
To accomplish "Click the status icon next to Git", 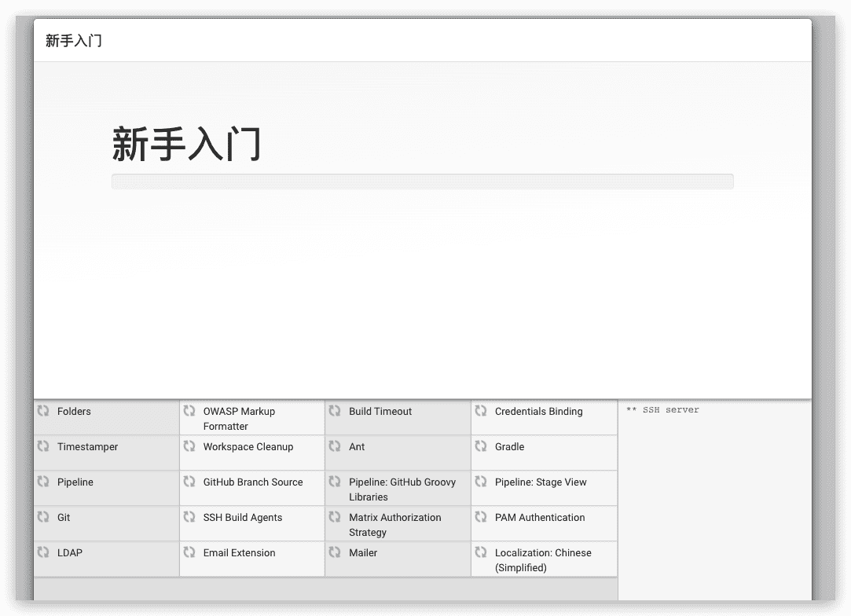I will point(43,517).
